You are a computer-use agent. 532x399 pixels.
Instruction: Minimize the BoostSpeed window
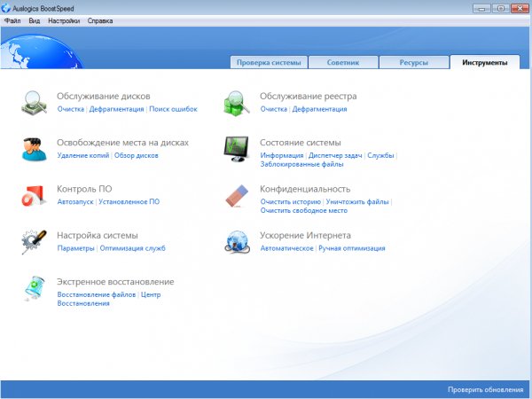(481, 9)
